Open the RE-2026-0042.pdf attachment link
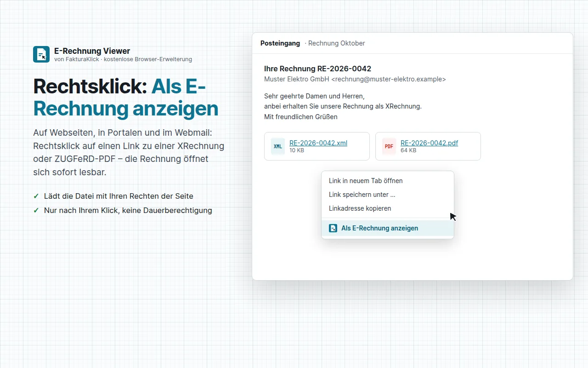The width and height of the screenshot is (588, 368). point(429,143)
